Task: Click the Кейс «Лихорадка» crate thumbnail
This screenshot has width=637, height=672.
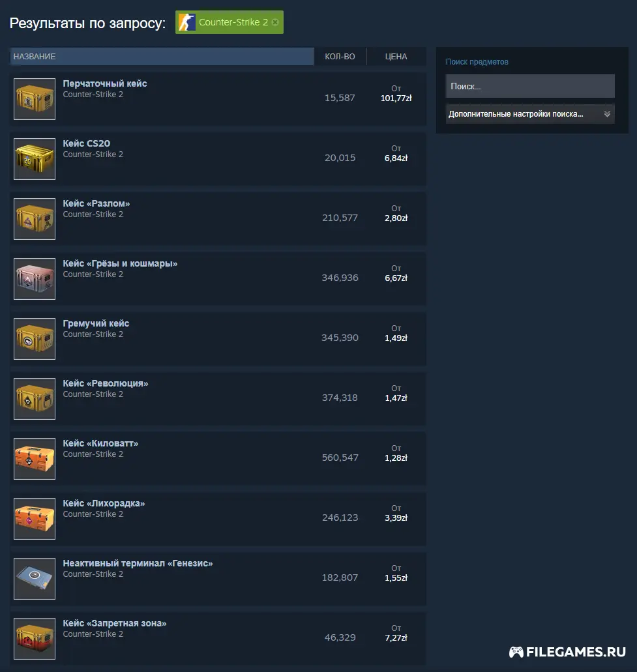Action: pyautogui.click(x=35, y=519)
